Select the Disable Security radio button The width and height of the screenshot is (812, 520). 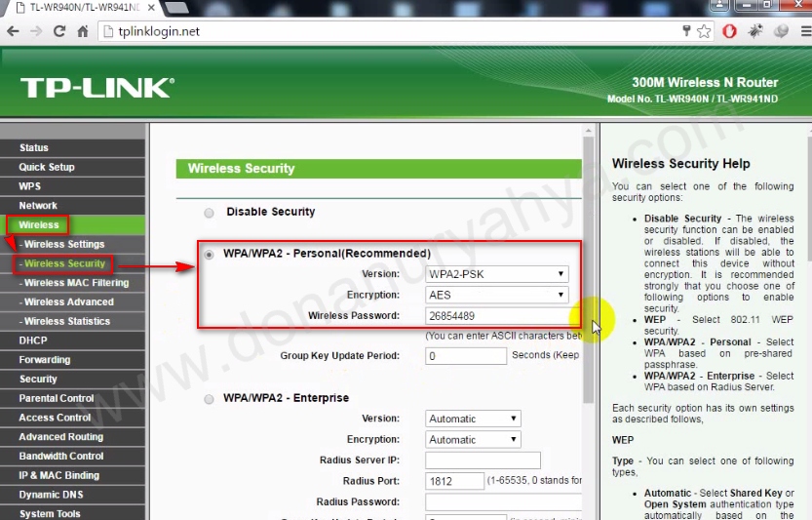209,213
